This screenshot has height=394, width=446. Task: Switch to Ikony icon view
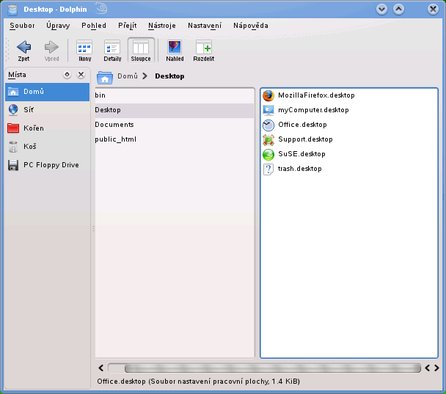(x=84, y=51)
